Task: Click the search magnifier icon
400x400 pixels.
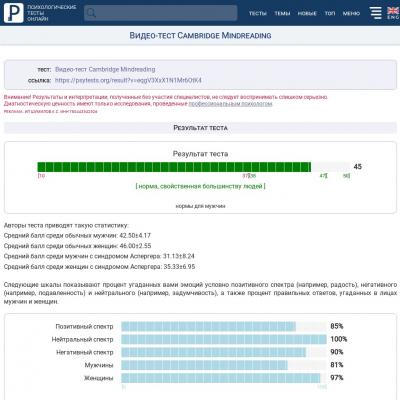Action: pyautogui.click(x=91, y=13)
